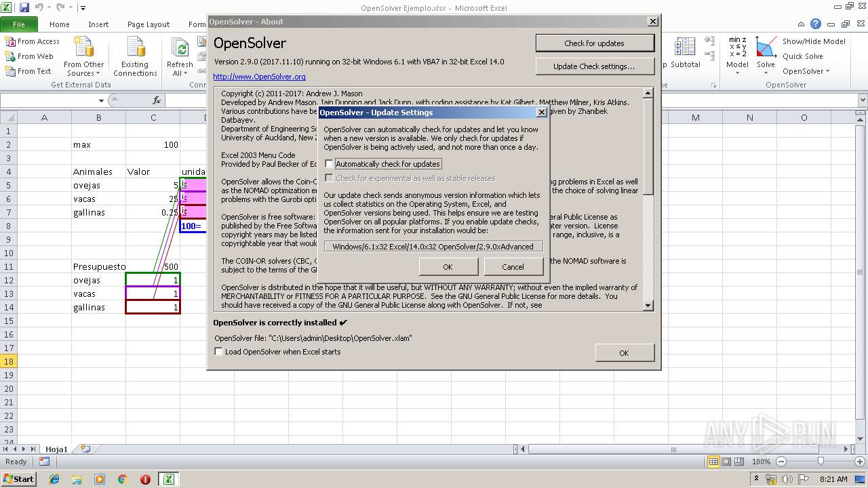This screenshot has height=488, width=868.
Task: Click Existing Connections icon
Action: click(135, 57)
